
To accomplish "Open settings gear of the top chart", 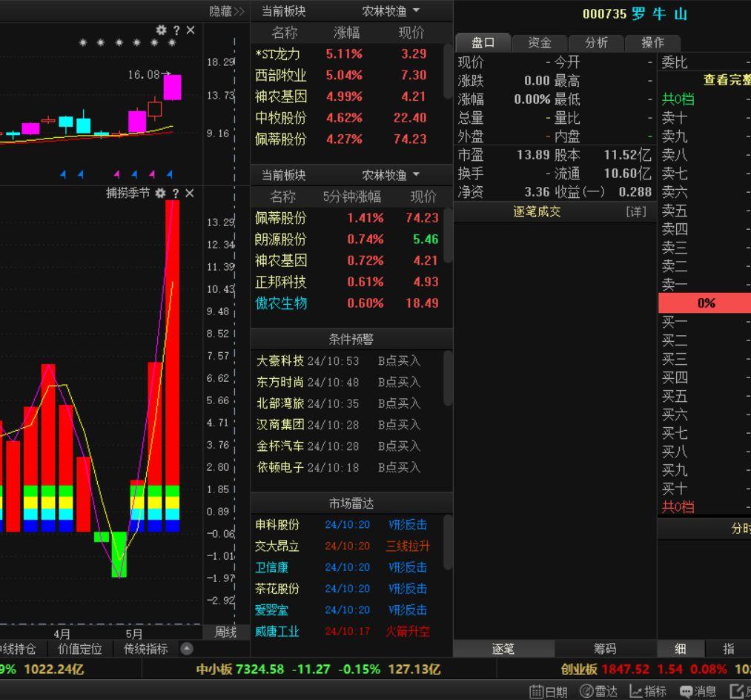I will 162,30.
